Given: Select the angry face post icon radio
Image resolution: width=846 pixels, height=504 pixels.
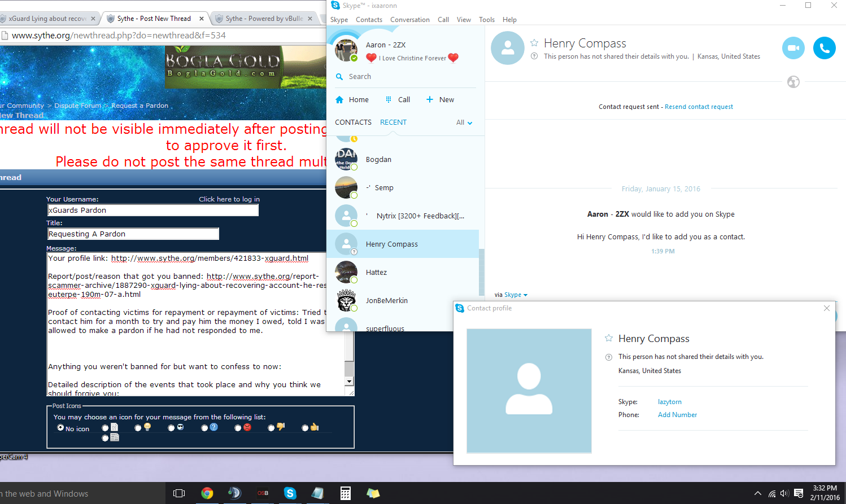Looking at the screenshot, I should [238, 428].
